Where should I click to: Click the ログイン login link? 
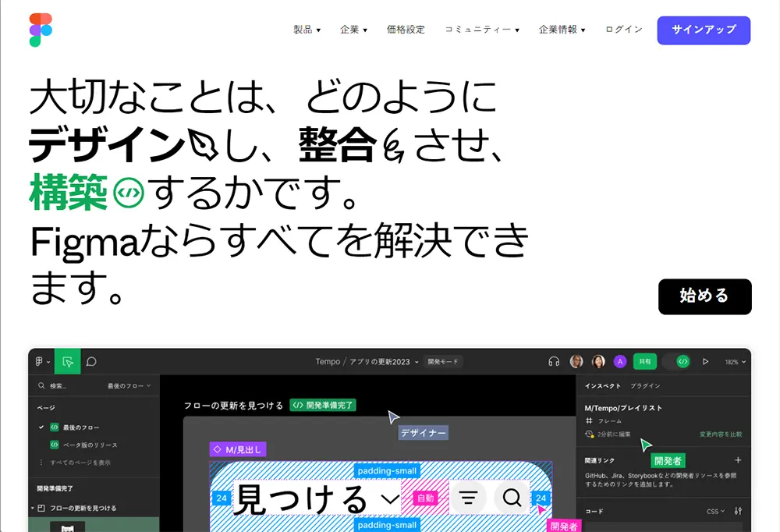click(x=624, y=30)
